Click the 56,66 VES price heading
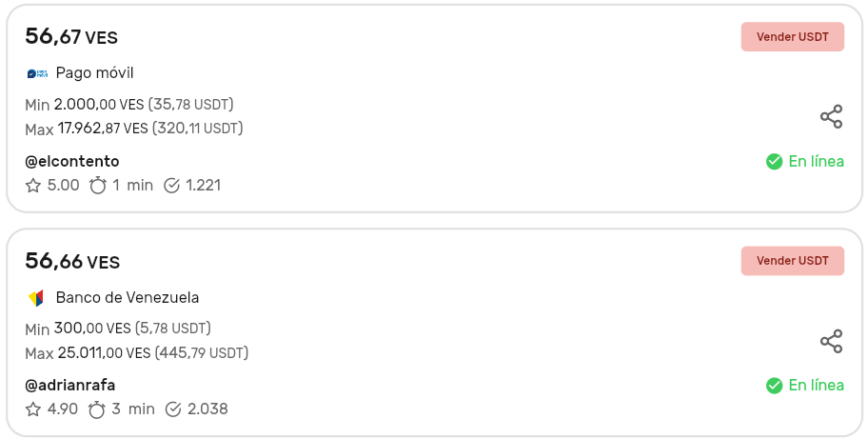Viewport: 868px width, 439px height. [x=72, y=261]
